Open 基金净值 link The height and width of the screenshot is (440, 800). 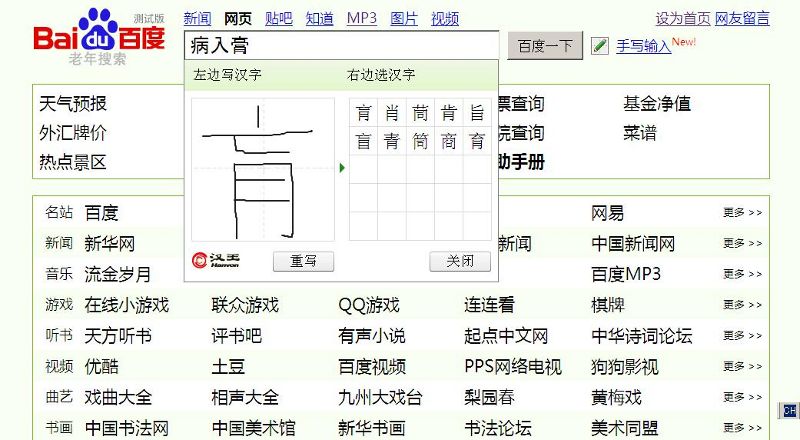(x=657, y=104)
